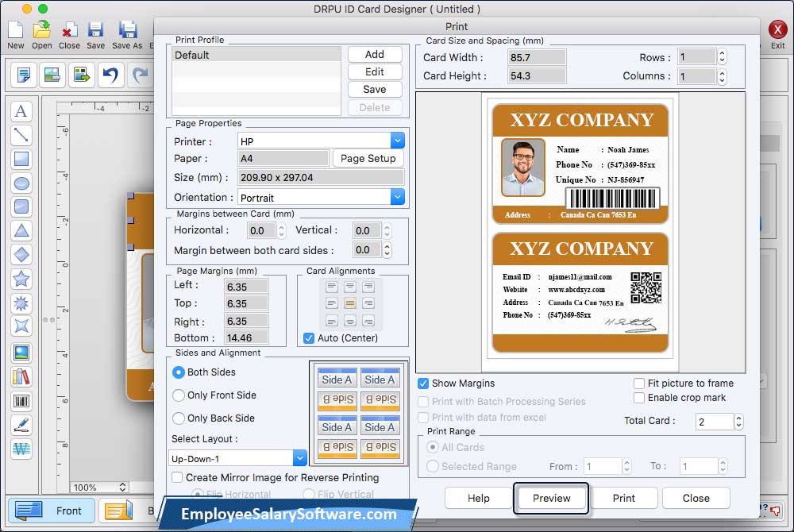Enable Fit picture to frame

pos(639,384)
